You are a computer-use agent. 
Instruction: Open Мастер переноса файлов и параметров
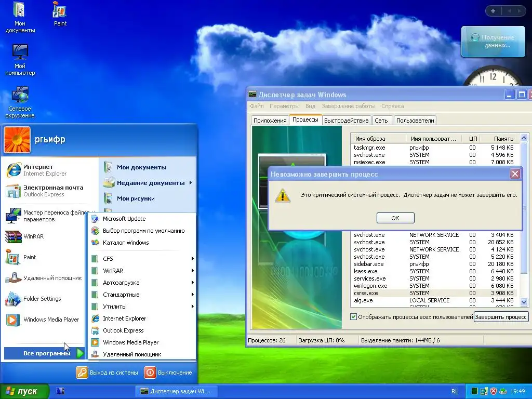click(x=49, y=216)
